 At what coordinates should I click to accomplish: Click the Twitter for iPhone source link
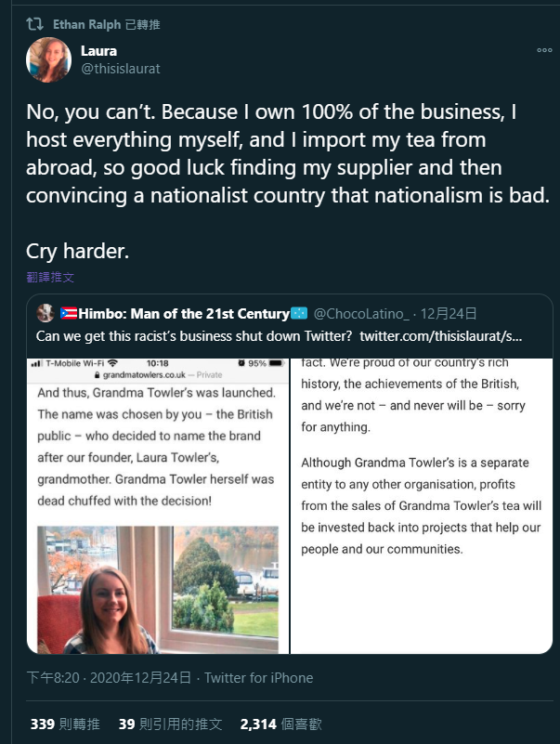(x=259, y=677)
